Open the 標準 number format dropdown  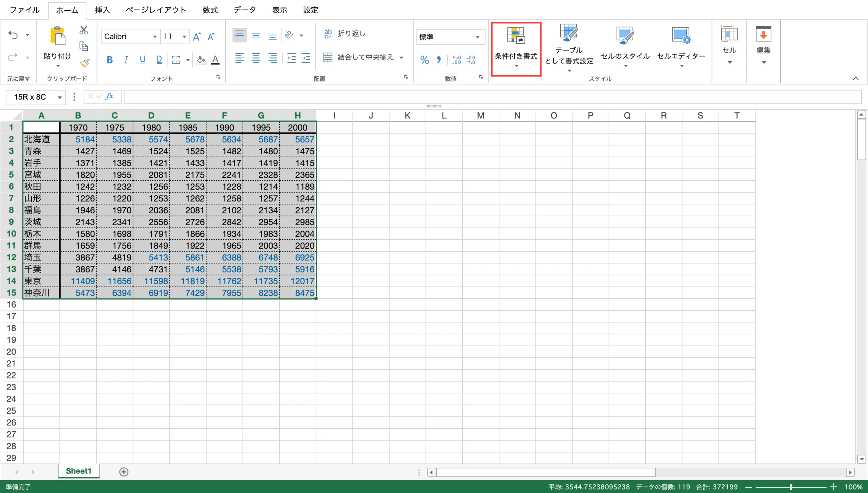(x=477, y=37)
